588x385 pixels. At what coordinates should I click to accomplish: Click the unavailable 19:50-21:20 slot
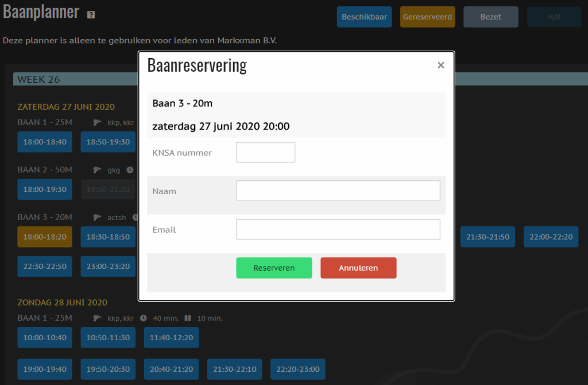tap(108, 190)
